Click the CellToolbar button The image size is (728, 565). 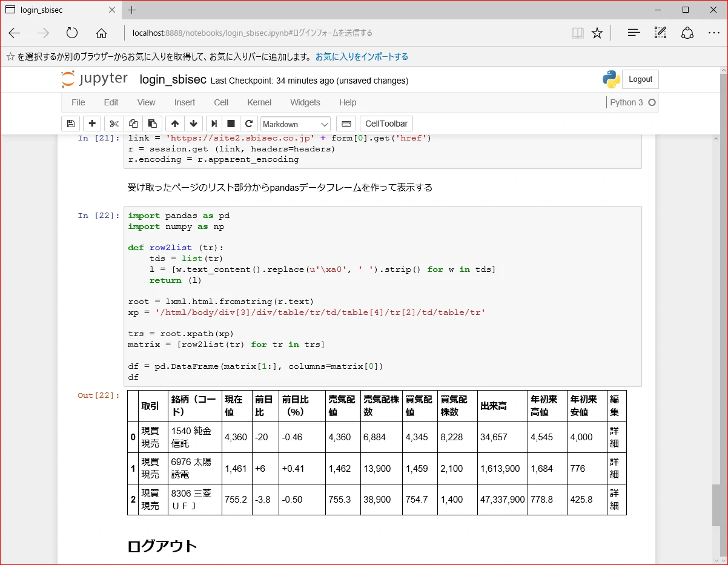tap(386, 124)
